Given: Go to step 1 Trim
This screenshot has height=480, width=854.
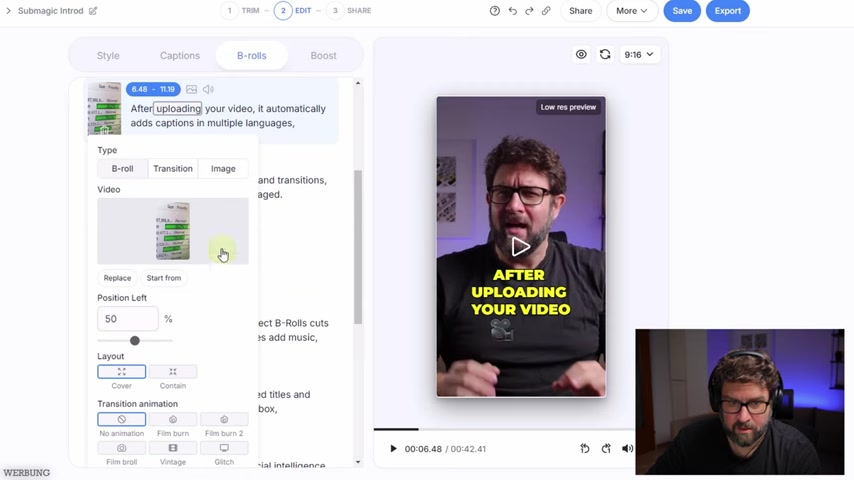Looking at the screenshot, I should point(240,11).
